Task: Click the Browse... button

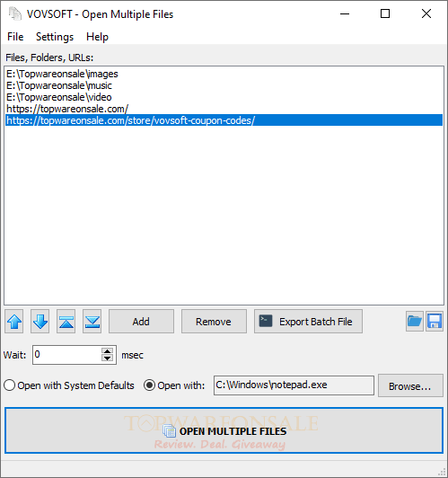Action: (410, 386)
